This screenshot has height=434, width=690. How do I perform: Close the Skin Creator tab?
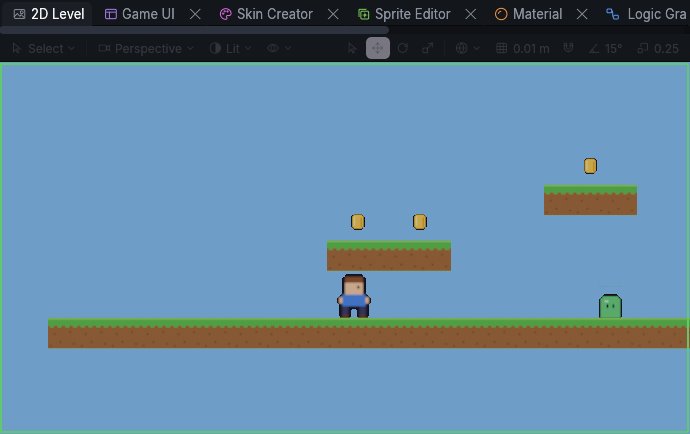[x=333, y=15]
